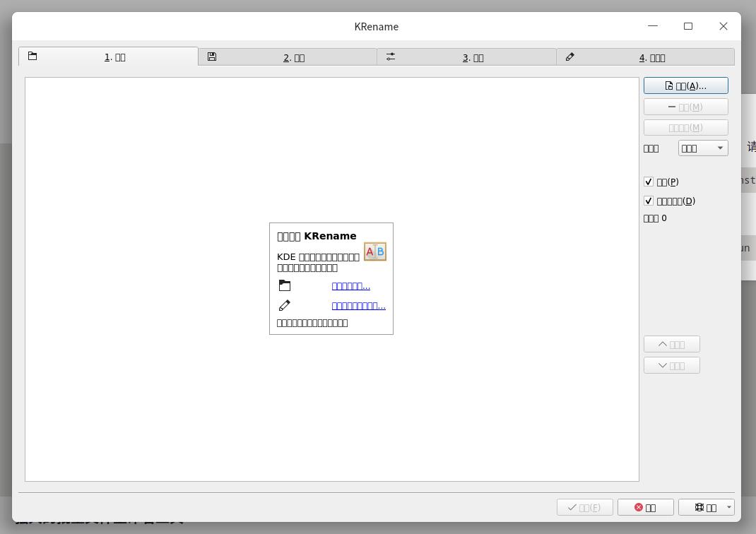Click the (M) button with no icon
756x534 pixels.
click(x=685, y=128)
